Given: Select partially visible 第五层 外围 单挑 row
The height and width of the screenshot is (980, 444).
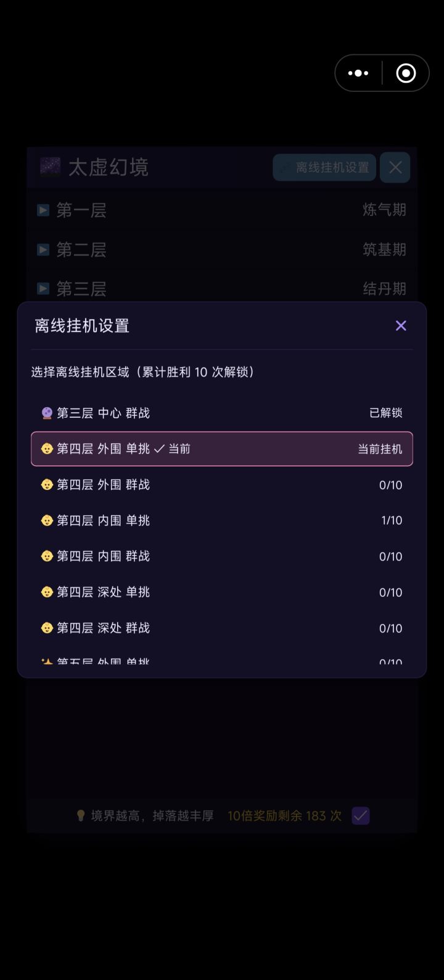Looking at the screenshot, I should pos(222,662).
